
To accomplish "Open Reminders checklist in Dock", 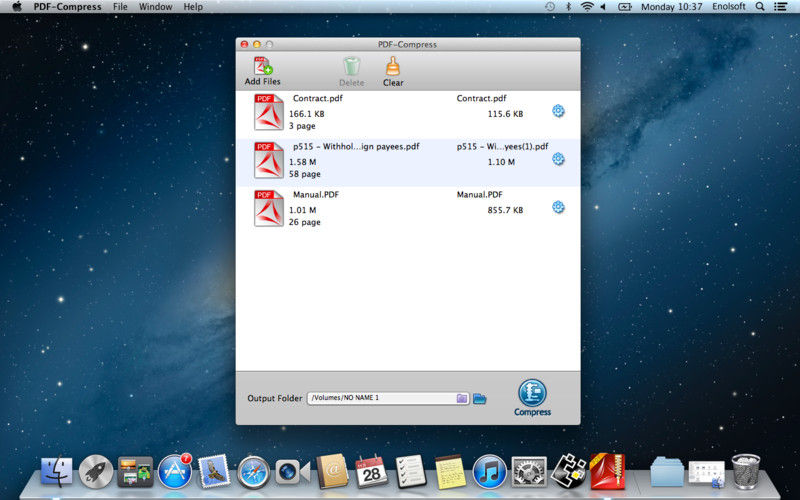I will click(411, 471).
